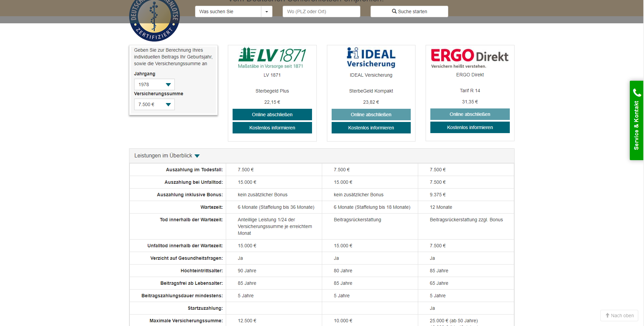Click the price '22,15 €'
The image size is (644, 326).
pyautogui.click(x=272, y=102)
